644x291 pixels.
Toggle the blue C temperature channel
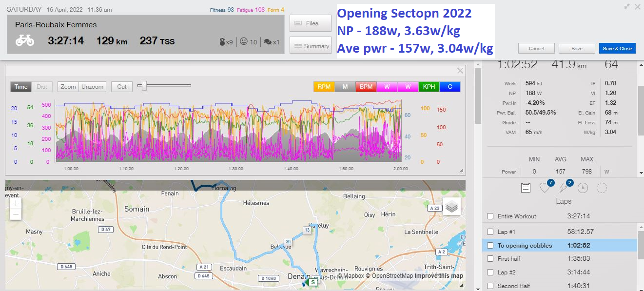click(450, 87)
